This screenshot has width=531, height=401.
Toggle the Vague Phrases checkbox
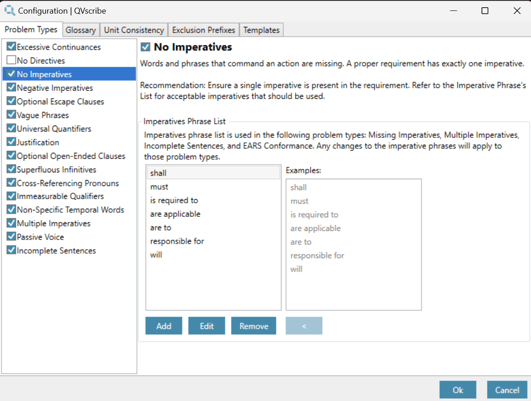(11, 114)
